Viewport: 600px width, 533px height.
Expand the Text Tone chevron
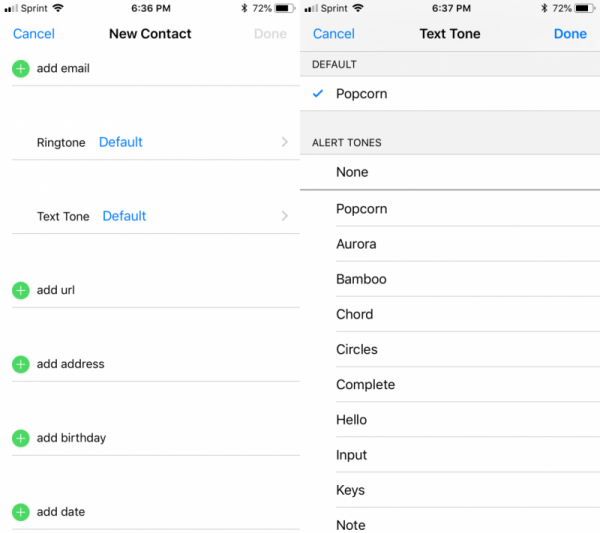point(285,216)
